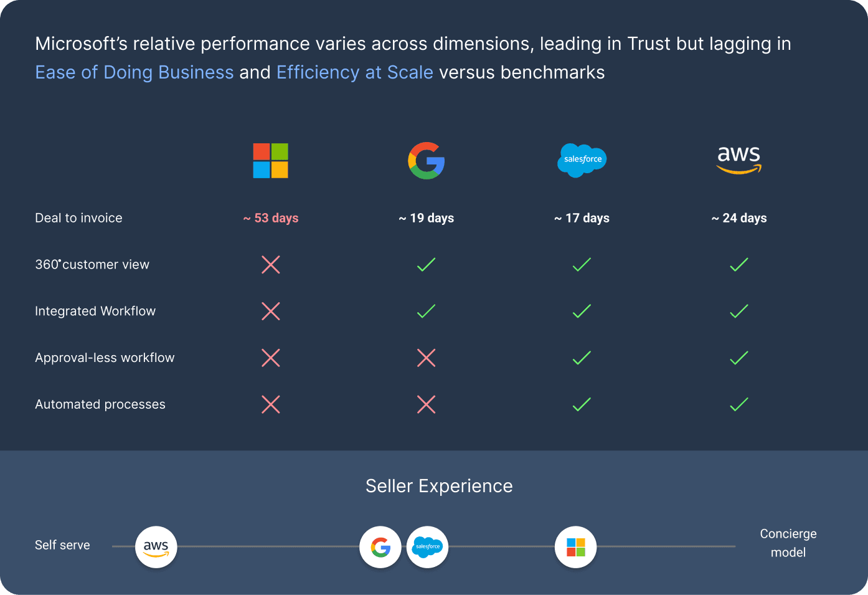Screen dimensions: 868x595
Task: Click the "Seller Experience" heading
Action: tap(439, 486)
